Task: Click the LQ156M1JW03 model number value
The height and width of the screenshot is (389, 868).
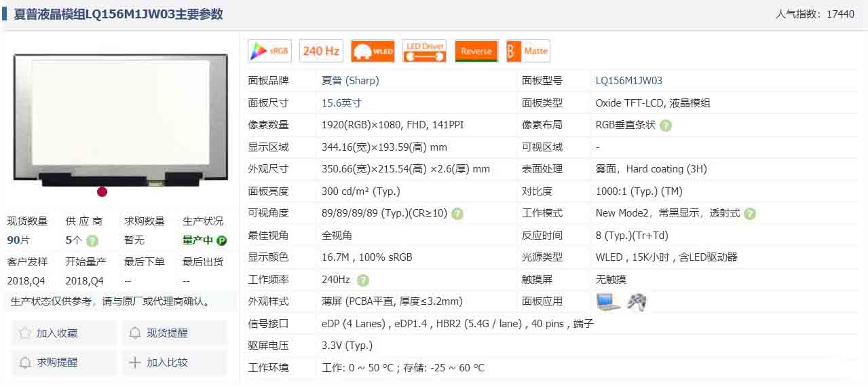Action: (629, 81)
